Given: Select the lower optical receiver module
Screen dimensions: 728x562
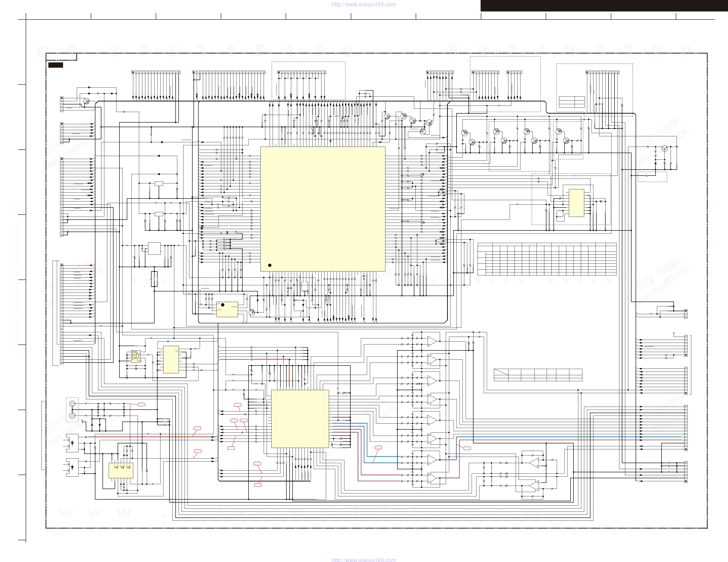Looking at the screenshot, I should pyautogui.click(x=72, y=468).
